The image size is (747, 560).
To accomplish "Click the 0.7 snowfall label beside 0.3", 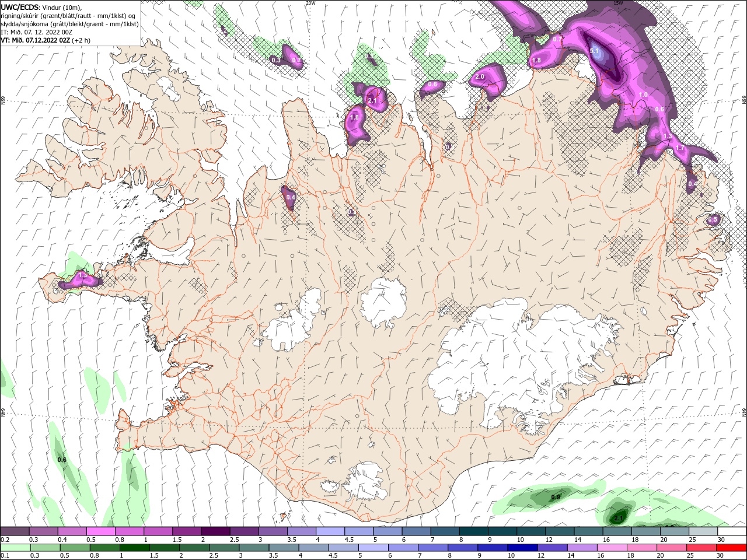I will click(x=296, y=60).
